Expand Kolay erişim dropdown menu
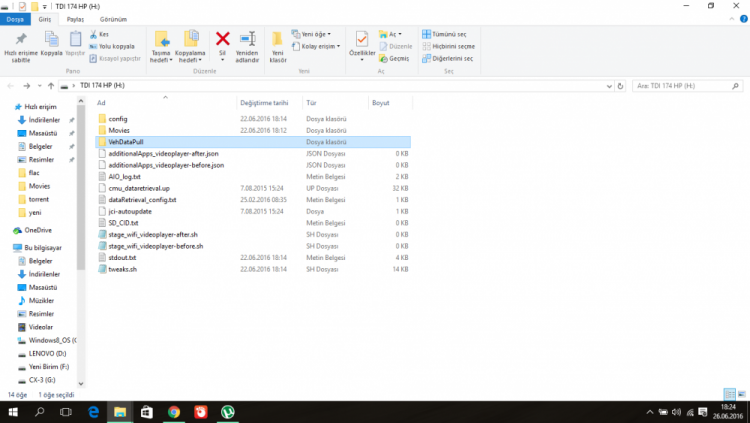The width and height of the screenshot is (750, 423). [318, 46]
